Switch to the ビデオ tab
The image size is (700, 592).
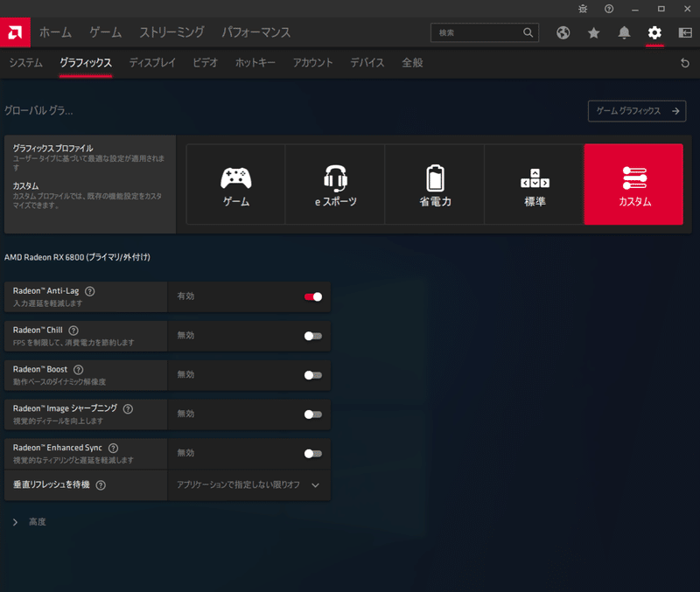click(x=206, y=63)
